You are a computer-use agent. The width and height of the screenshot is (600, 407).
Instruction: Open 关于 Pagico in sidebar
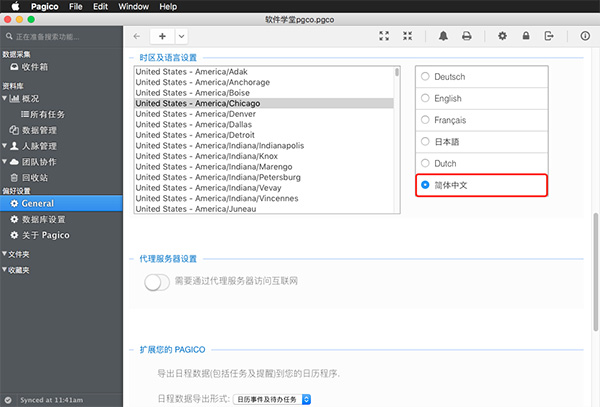coord(41,235)
